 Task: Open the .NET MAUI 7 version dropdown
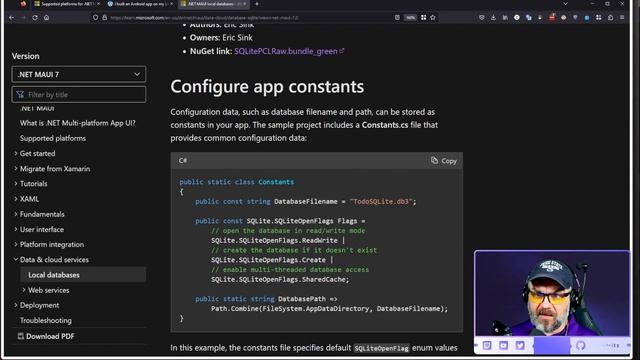(79, 74)
